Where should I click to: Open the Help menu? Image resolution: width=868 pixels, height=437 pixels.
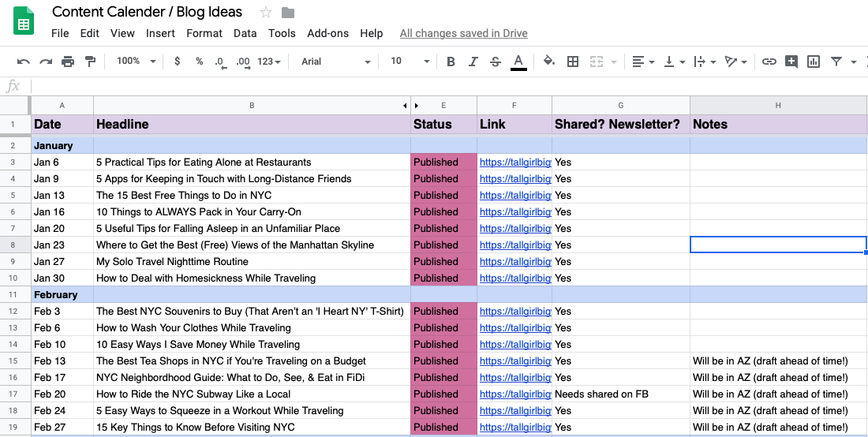(372, 33)
